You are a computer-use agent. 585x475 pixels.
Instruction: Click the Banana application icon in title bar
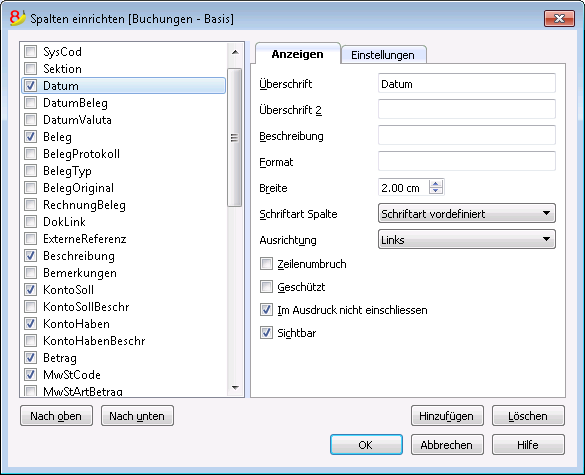[x=17, y=18]
